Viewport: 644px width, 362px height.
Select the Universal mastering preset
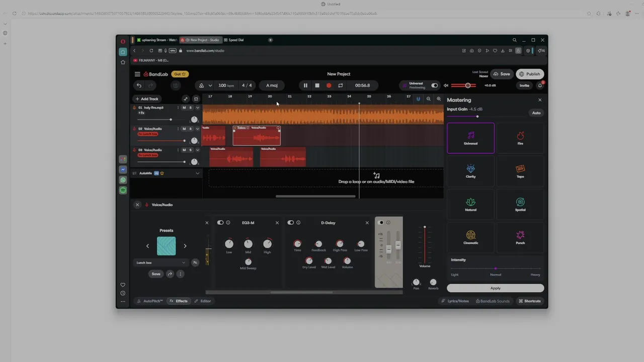pos(470,138)
